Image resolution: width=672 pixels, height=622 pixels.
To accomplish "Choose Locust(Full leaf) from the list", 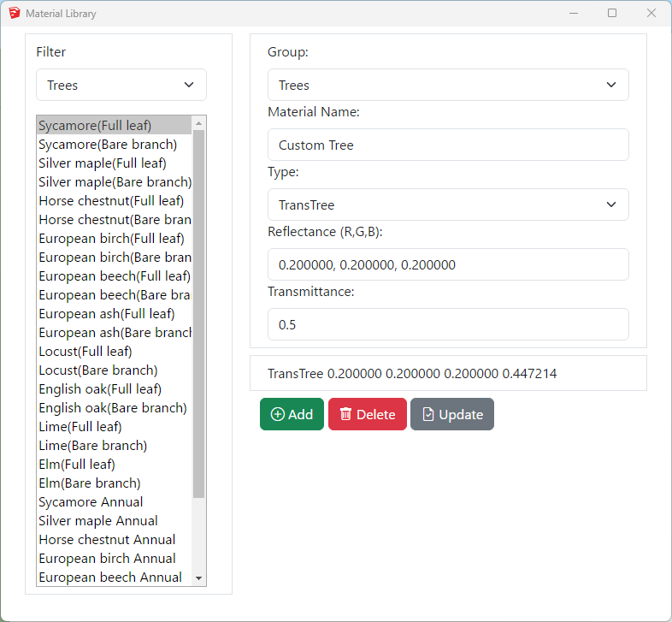I will [x=85, y=351].
